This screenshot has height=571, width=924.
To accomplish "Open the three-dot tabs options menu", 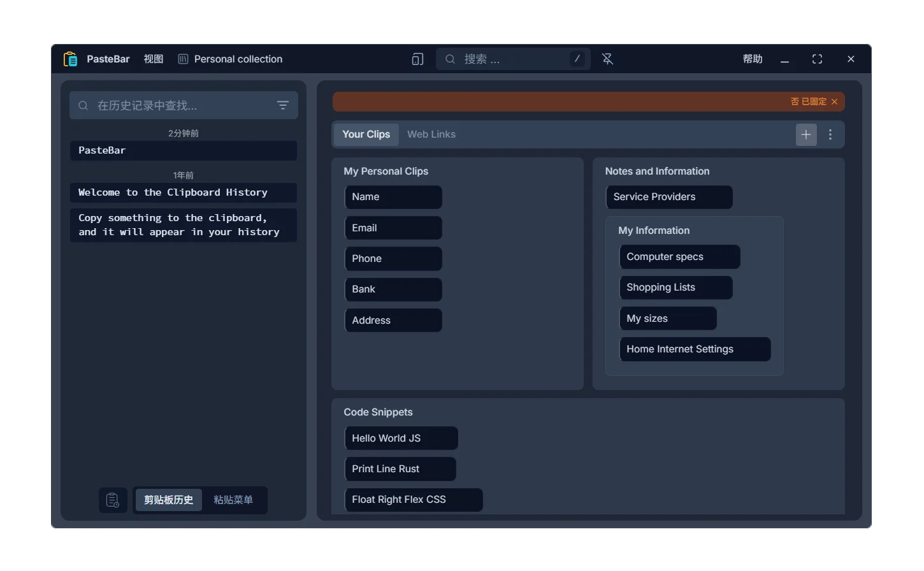I will click(x=830, y=134).
